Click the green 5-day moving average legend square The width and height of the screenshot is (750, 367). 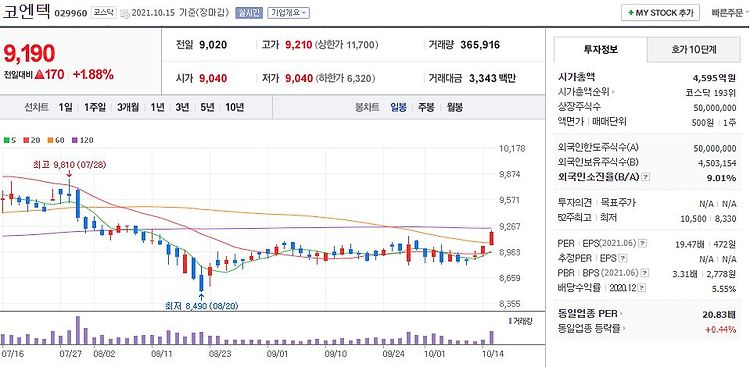(x=6, y=140)
